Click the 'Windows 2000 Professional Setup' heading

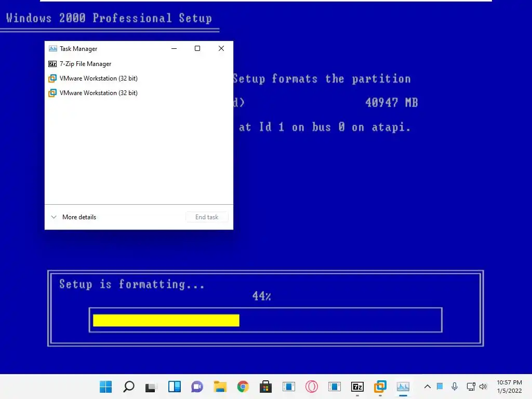coord(109,18)
